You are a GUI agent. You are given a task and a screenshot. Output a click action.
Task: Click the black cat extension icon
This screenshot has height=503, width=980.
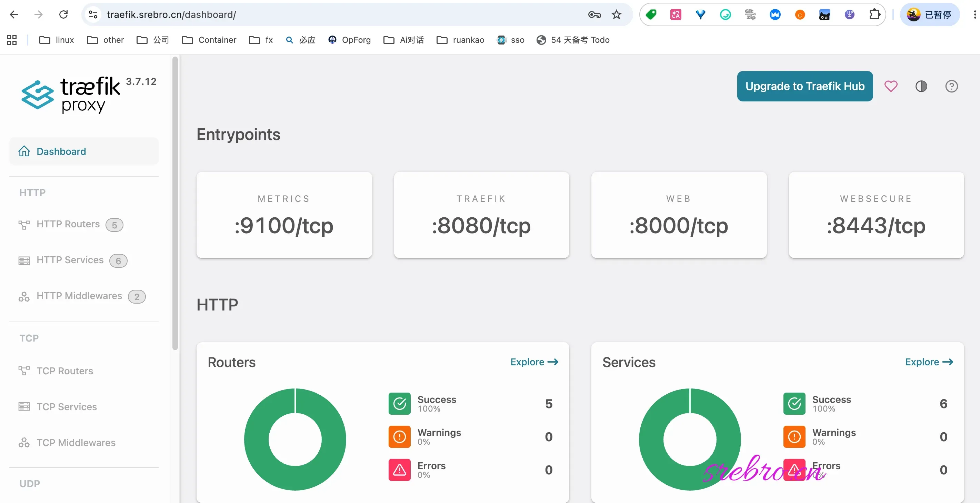(824, 14)
